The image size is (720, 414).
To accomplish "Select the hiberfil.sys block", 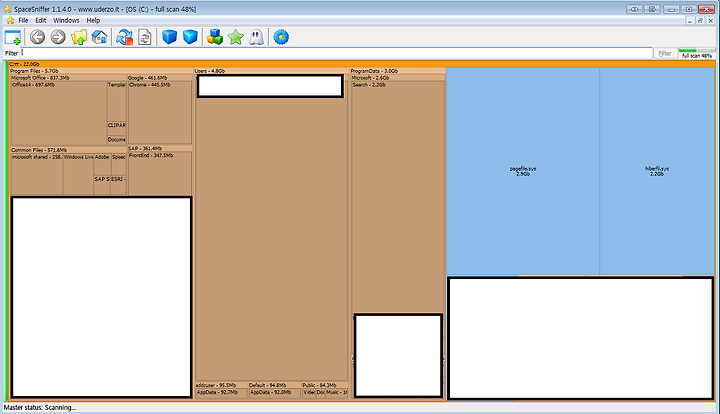I will [x=657, y=171].
